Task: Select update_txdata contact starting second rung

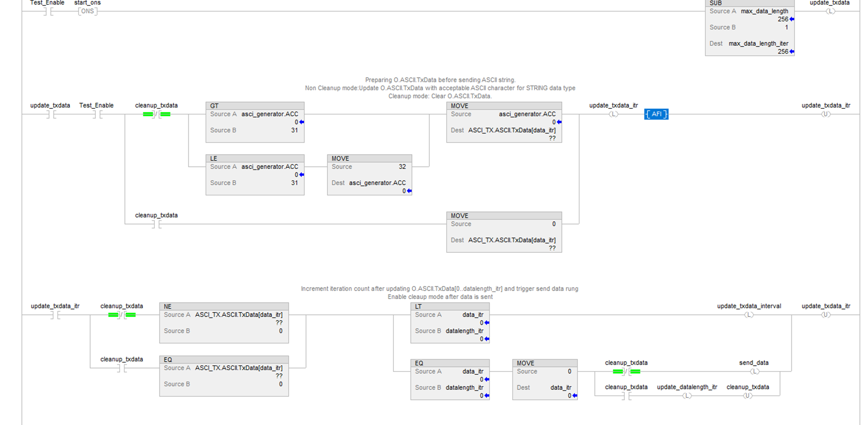Action: [50, 114]
